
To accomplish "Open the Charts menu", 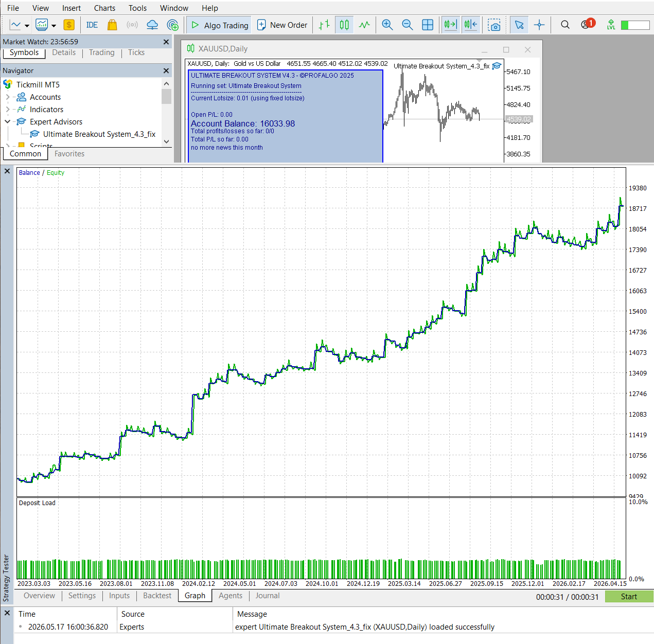I will pos(104,8).
